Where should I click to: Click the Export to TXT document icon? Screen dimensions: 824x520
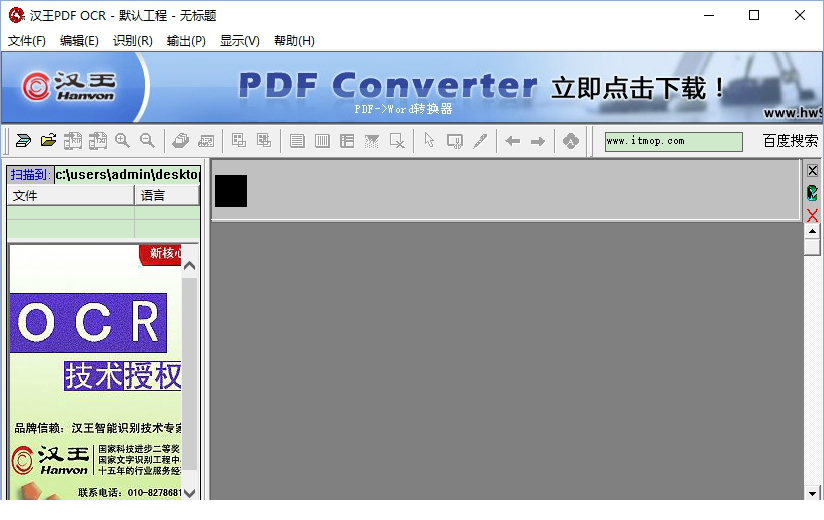(98, 141)
